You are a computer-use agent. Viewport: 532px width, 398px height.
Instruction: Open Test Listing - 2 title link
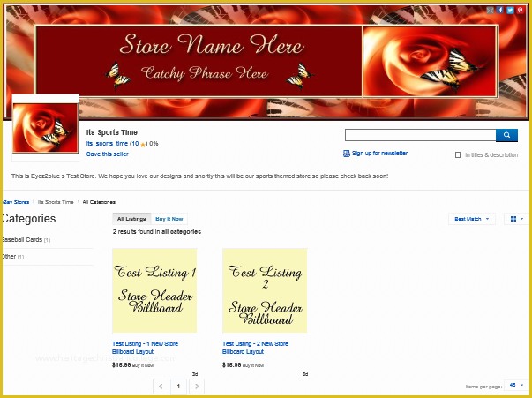point(255,348)
